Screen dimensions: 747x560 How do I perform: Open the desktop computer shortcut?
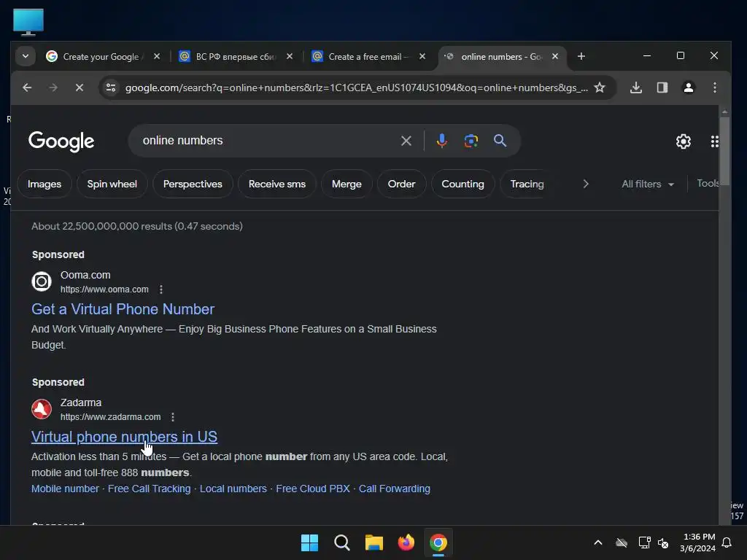pyautogui.click(x=28, y=22)
